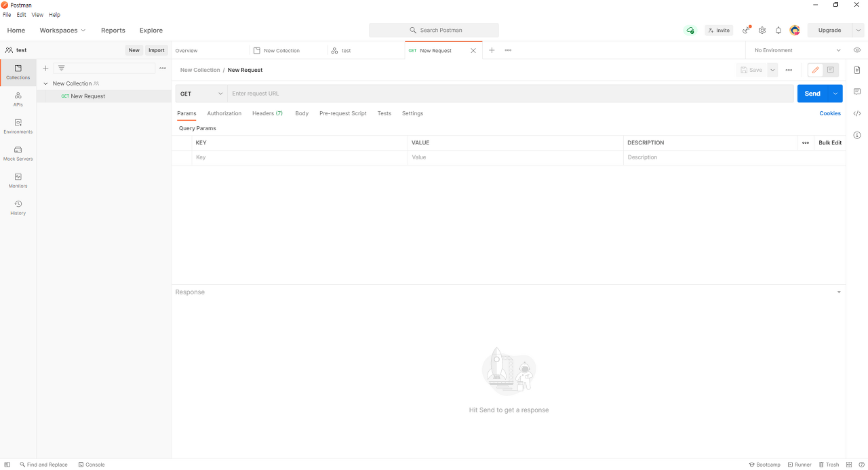This screenshot has height=470, width=868.
Task: Open the Settings gear icon
Action: coord(762,31)
